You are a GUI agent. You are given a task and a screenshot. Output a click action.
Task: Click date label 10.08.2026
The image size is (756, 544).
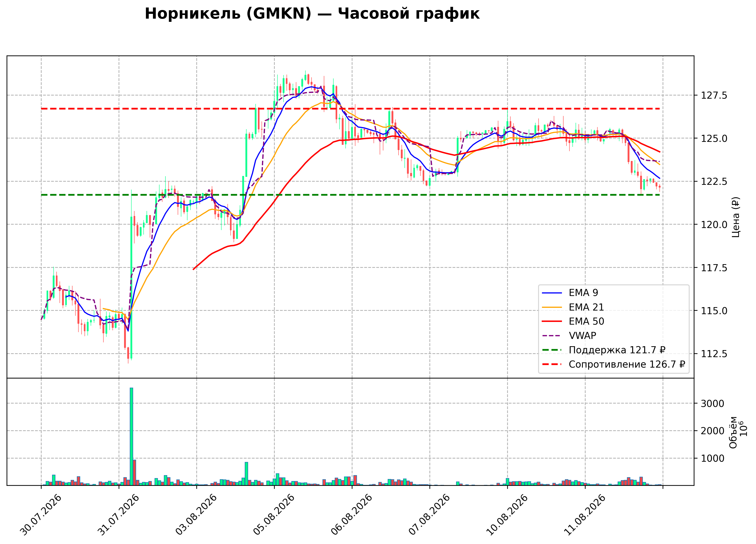(507, 515)
